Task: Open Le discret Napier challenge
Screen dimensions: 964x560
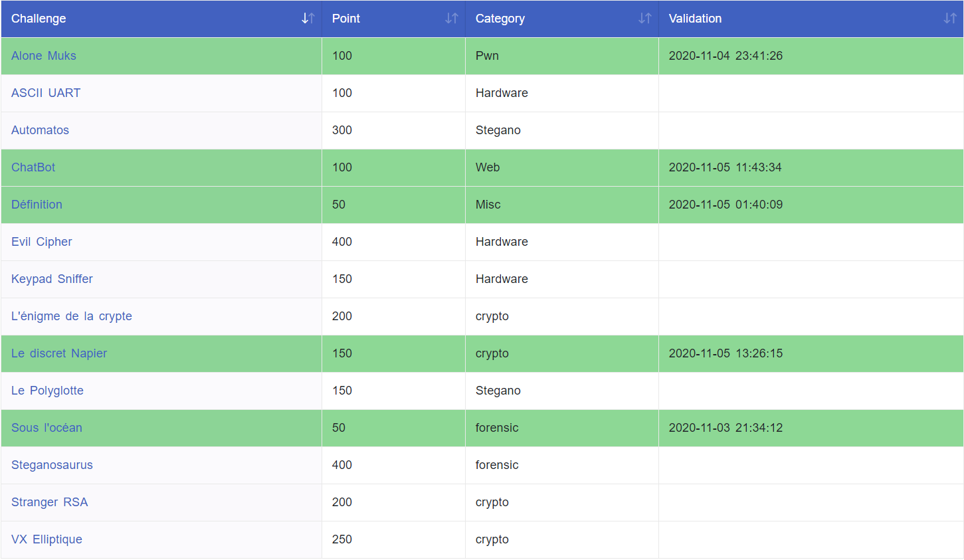Action: click(59, 353)
